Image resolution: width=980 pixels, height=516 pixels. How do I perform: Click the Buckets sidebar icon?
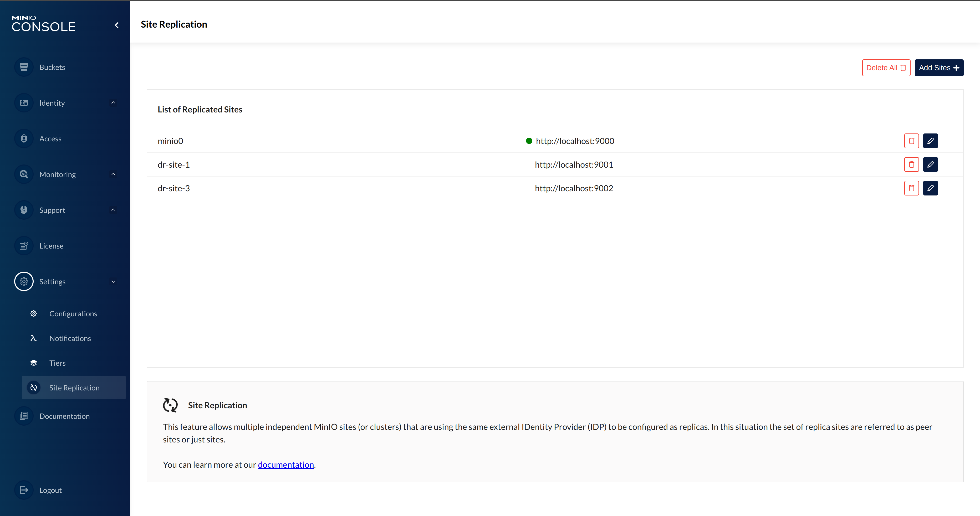(24, 67)
